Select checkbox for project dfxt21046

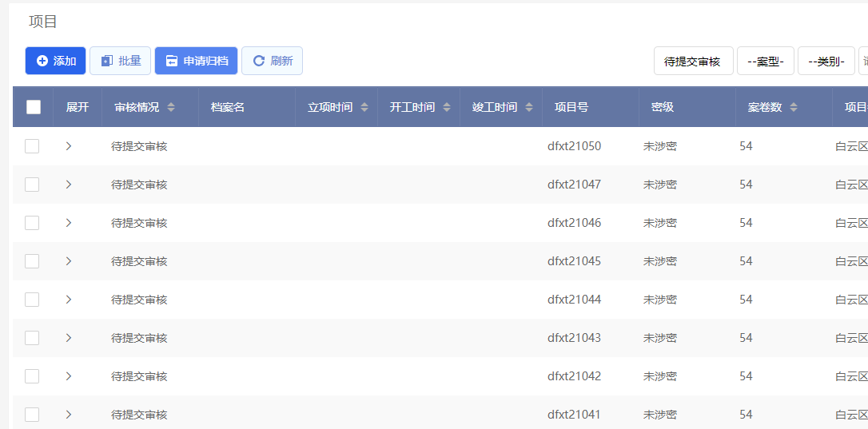[32, 223]
